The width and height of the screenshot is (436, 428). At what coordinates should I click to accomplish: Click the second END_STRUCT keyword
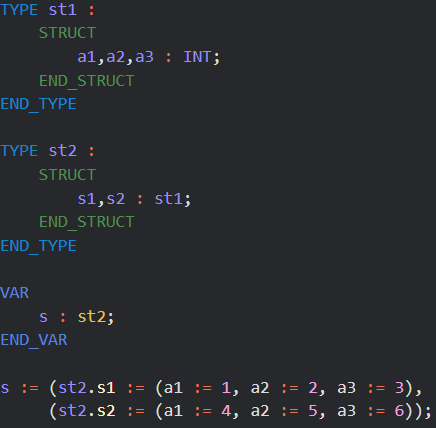[x=87, y=222]
